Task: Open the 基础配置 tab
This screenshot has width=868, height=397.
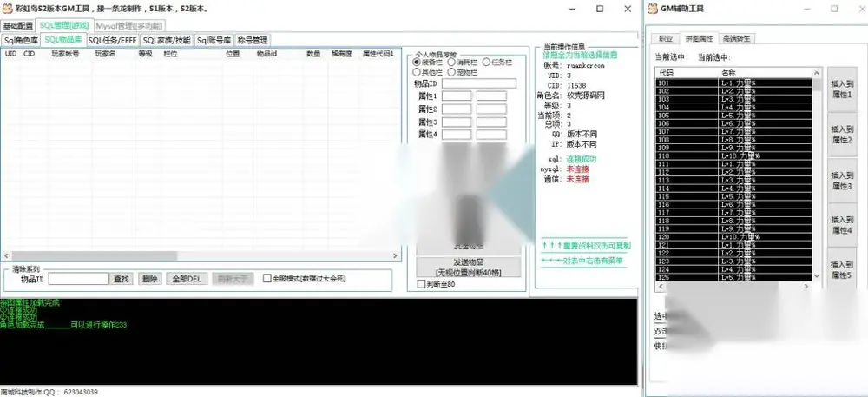Action: tap(17, 25)
